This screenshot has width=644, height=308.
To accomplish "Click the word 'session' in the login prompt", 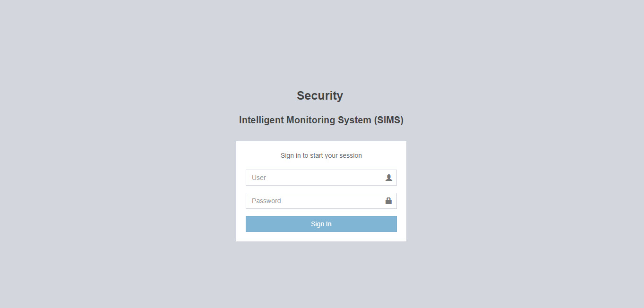I will [x=351, y=155].
